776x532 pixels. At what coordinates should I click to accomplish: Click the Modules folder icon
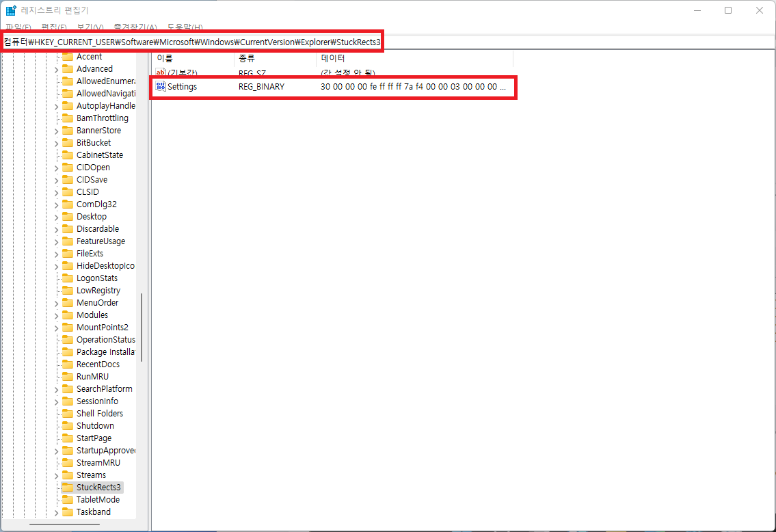tap(67, 315)
